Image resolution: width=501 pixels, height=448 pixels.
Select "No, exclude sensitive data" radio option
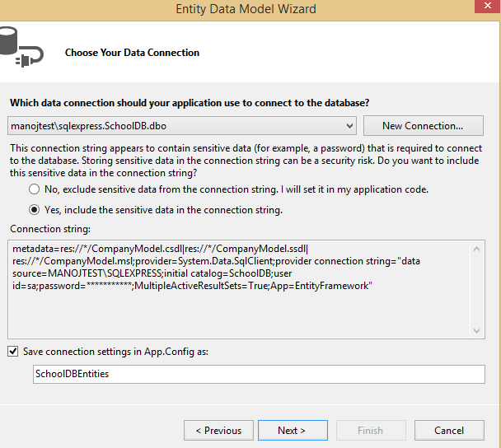point(35,189)
